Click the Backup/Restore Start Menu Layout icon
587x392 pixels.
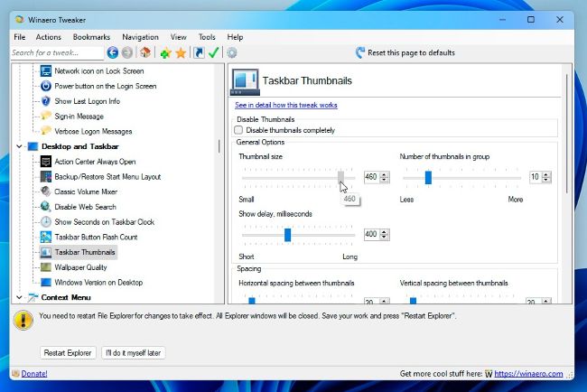46,177
